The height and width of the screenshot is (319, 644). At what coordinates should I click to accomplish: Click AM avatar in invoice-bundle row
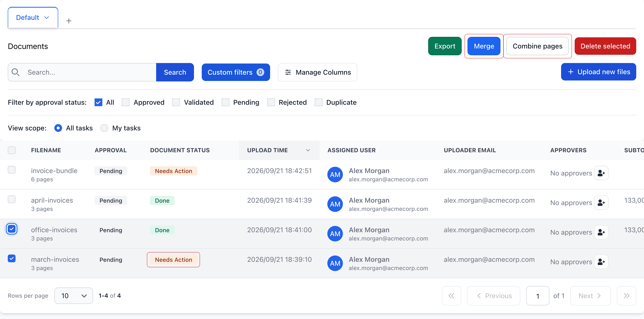(335, 175)
